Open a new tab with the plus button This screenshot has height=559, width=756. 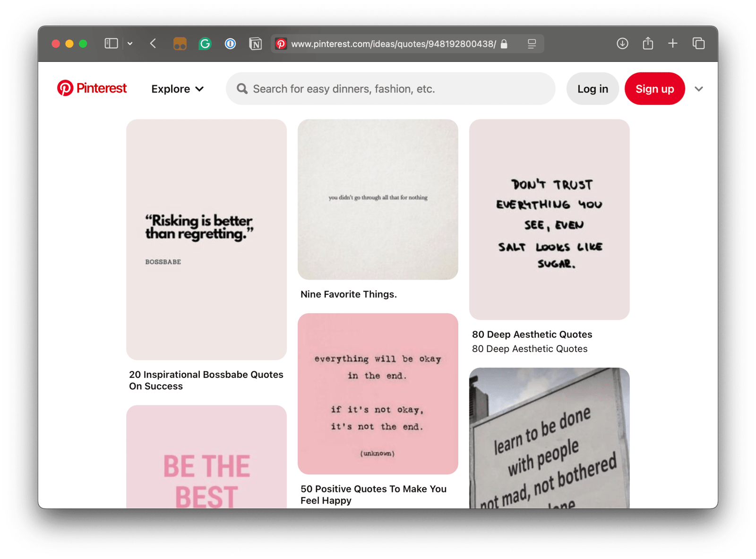pos(673,43)
